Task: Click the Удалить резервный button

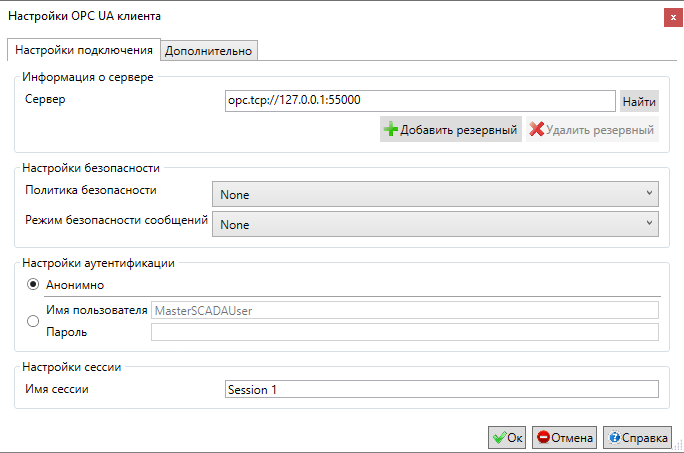Action: coord(592,129)
